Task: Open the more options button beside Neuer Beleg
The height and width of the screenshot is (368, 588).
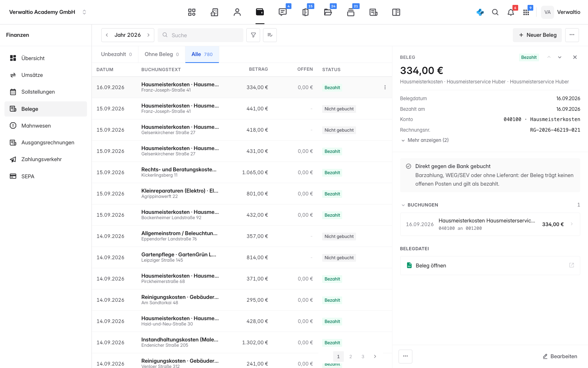Action: [x=572, y=35]
